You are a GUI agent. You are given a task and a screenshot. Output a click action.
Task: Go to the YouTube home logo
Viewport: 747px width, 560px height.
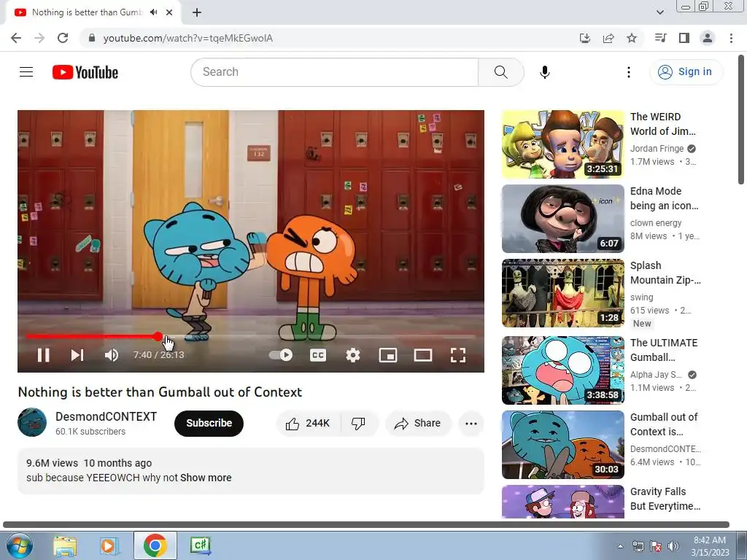[85, 72]
